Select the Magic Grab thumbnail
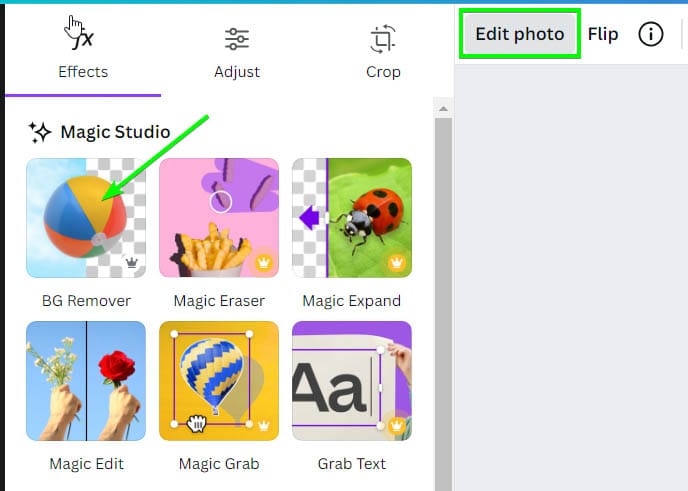The height and width of the screenshot is (491, 688). (x=219, y=381)
